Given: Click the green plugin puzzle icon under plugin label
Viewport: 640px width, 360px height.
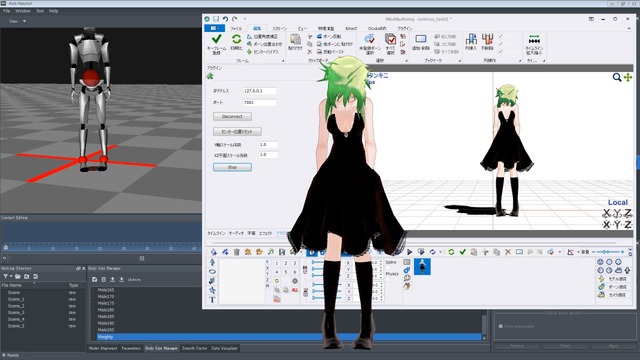Looking at the screenshot, I should (x=210, y=76).
